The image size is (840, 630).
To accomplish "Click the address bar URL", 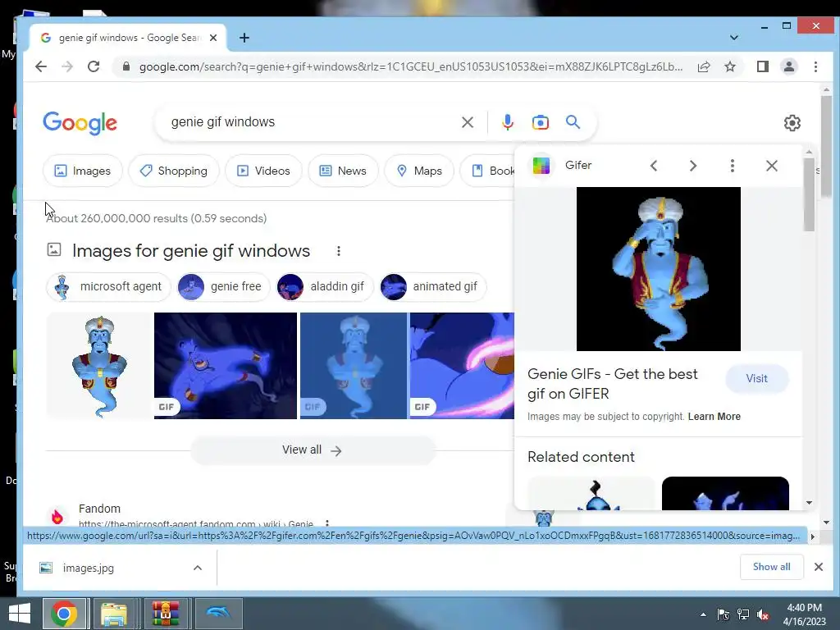I will click(x=410, y=66).
